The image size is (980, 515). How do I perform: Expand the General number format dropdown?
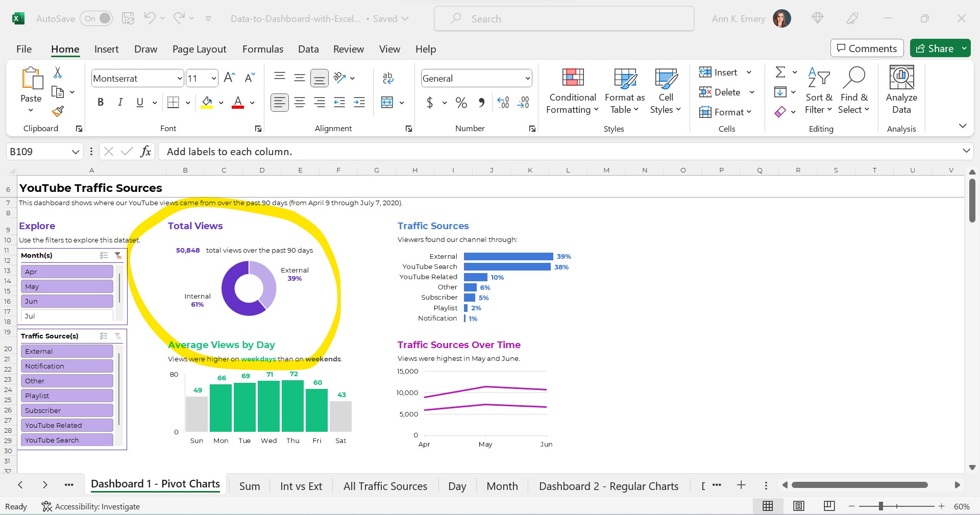point(527,78)
